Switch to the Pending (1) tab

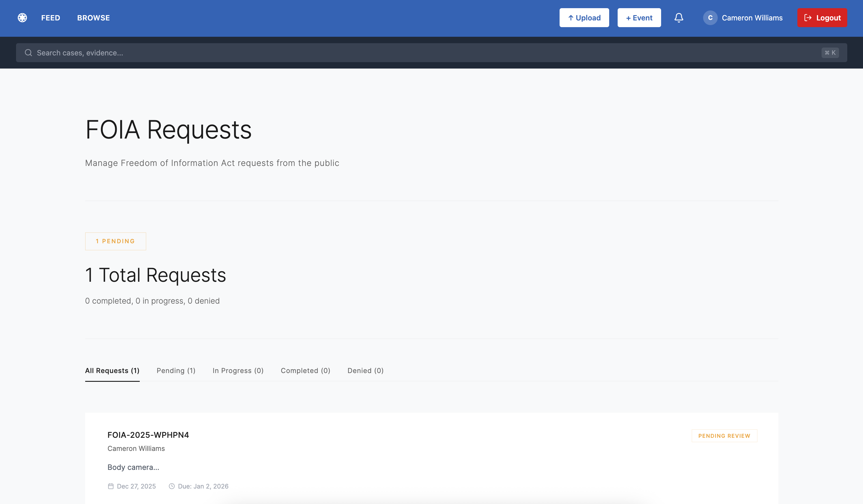[176, 370]
